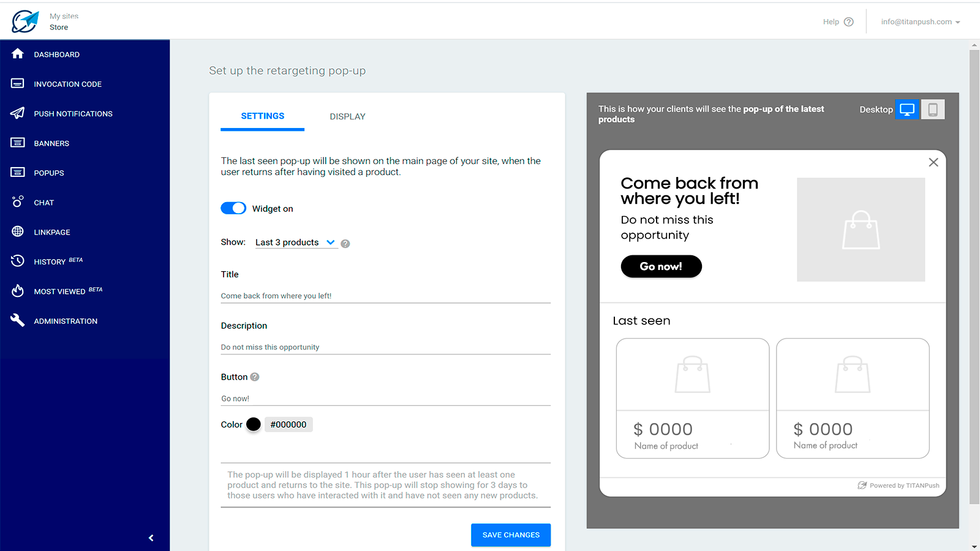Switch to the Display tab
980x551 pixels.
[x=347, y=116]
